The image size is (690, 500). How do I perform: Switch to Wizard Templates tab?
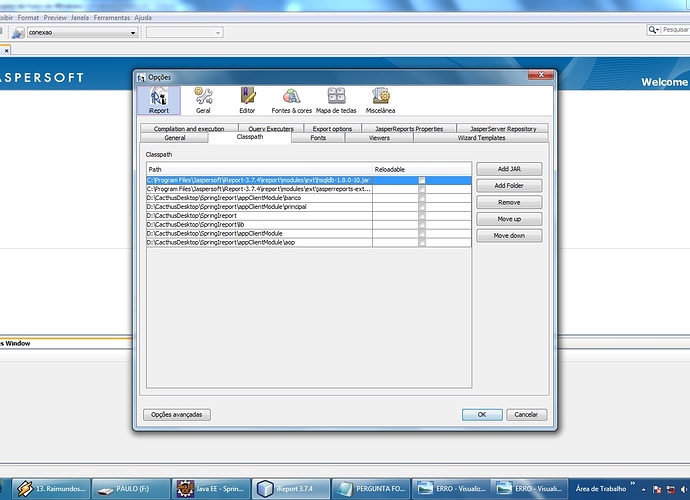point(481,138)
